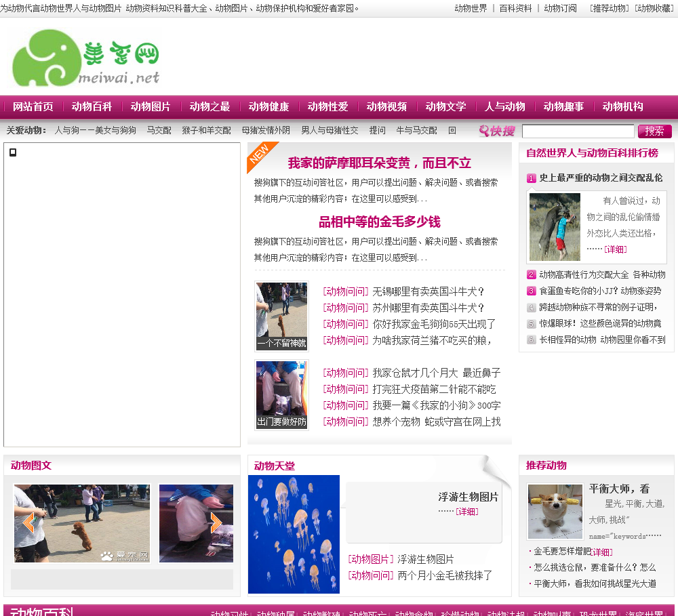Select 动物文学 in the navigation bar
The width and height of the screenshot is (678, 616).
click(x=446, y=107)
